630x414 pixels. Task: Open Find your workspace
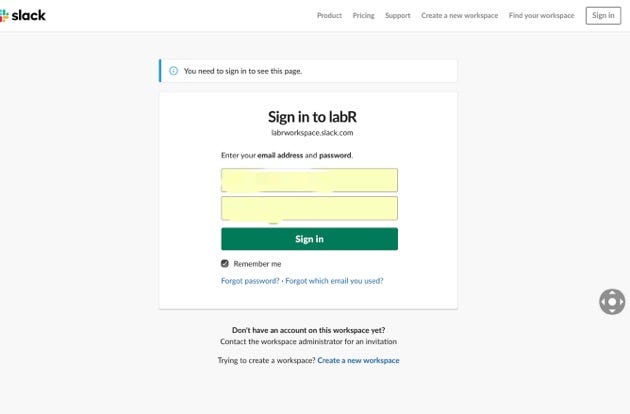541,15
